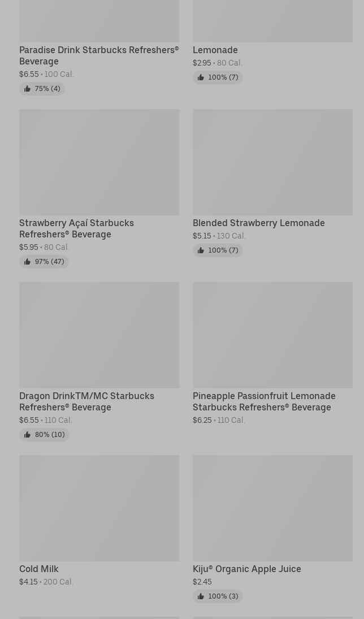Select Paradise Drink Starbucks Refreshers title
This screenshot has width=364, height=619.
pyautogui.click(x=98, y=55)
